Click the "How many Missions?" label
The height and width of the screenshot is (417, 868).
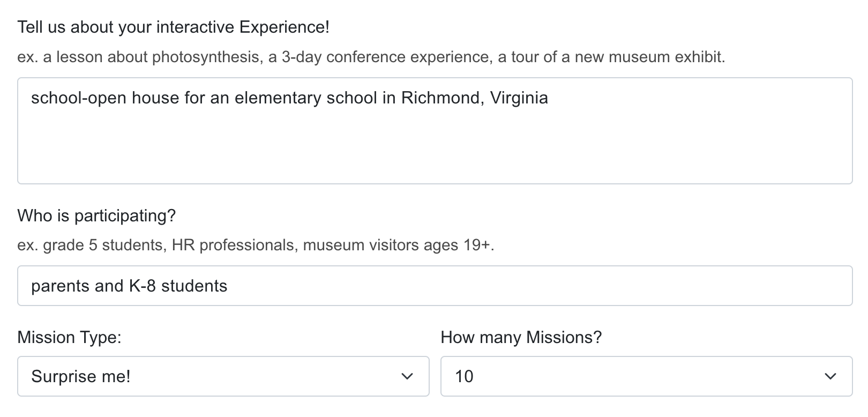(x=521, y=338)
